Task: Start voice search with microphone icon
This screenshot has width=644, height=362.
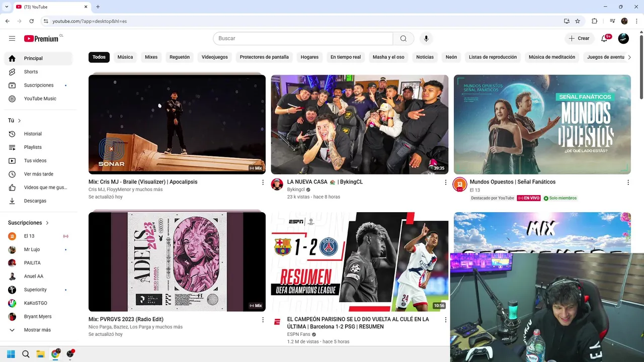Action: 426,39
